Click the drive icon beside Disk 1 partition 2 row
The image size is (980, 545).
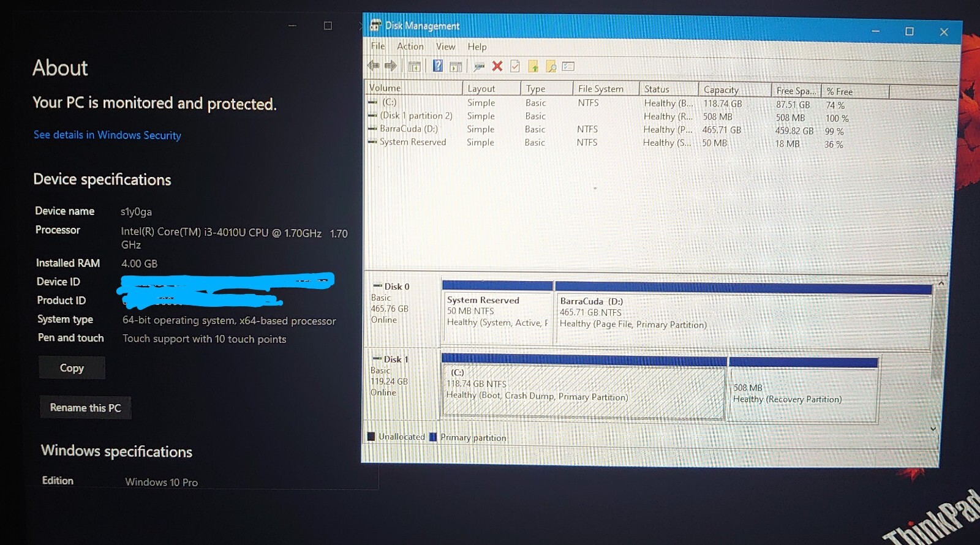tap(372, 115)
